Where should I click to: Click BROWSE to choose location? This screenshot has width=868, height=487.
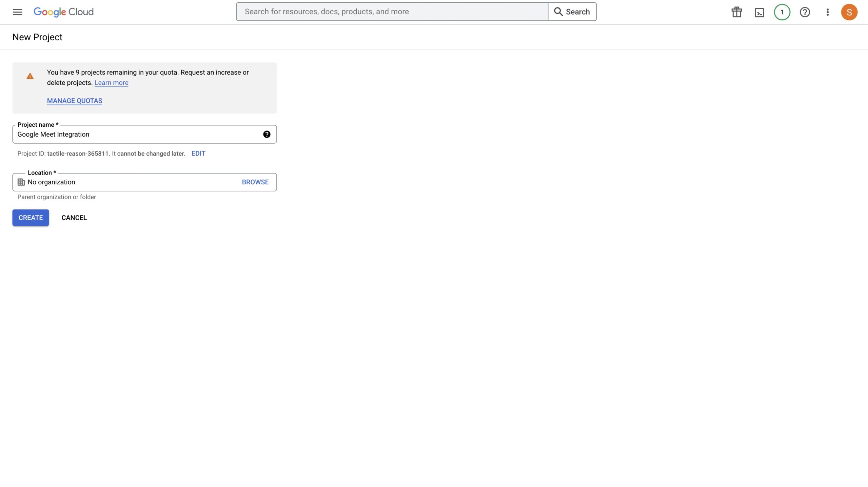pyautogui.click(x=255, y=182)
